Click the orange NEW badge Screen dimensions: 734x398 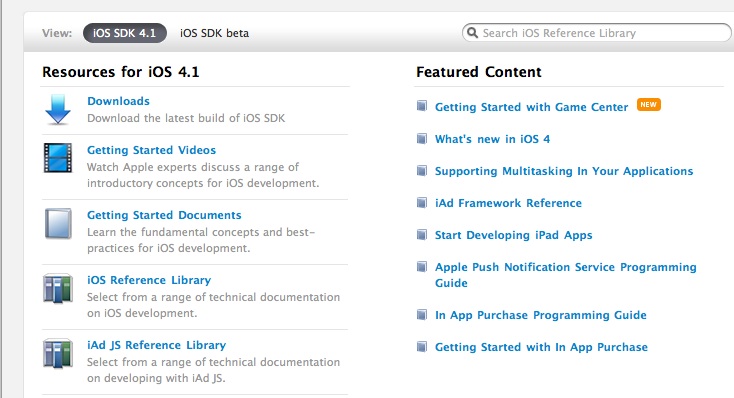(648, 104)
